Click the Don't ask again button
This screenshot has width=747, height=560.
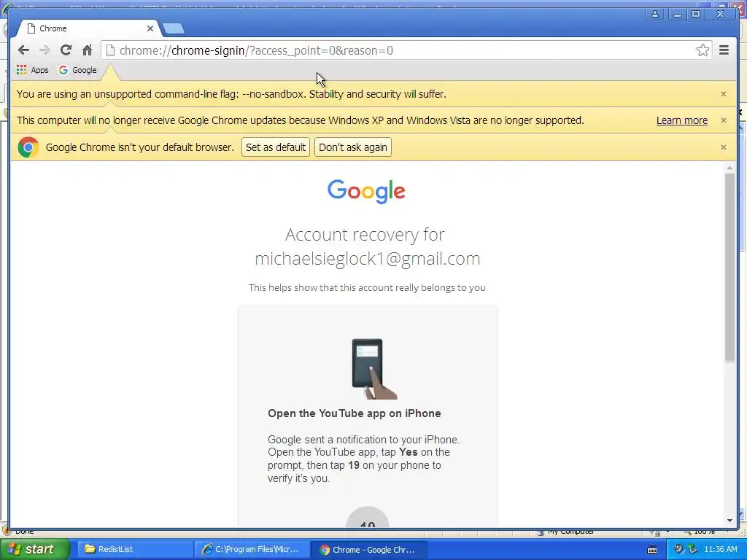(x=352, y=147)
